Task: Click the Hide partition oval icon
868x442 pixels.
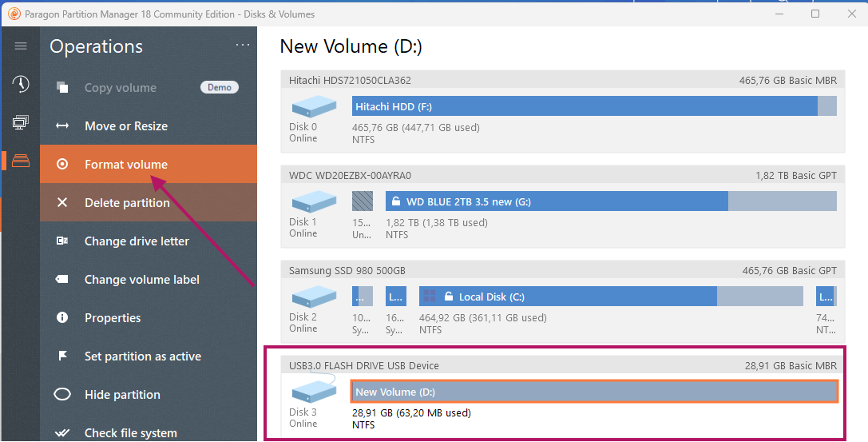Action: [x=62, y=394]
